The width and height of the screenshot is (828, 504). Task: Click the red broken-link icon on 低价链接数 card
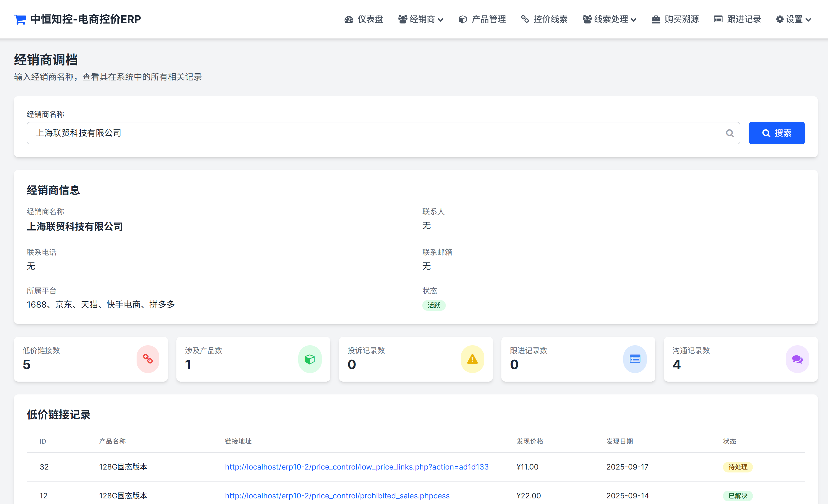(148, 359)
